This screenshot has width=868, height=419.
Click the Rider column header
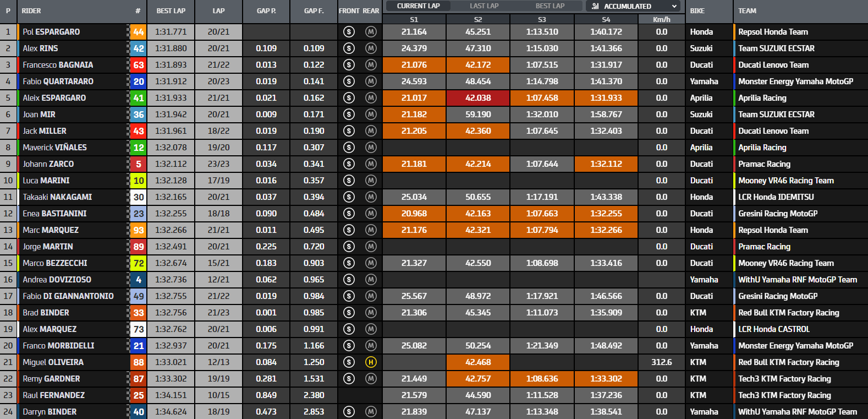[31, 11]
